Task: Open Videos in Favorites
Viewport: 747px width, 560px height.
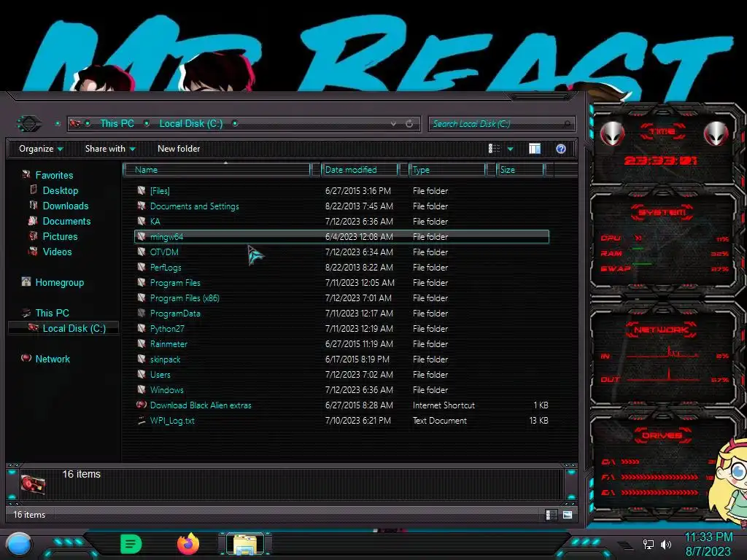Action: (57, 252)
